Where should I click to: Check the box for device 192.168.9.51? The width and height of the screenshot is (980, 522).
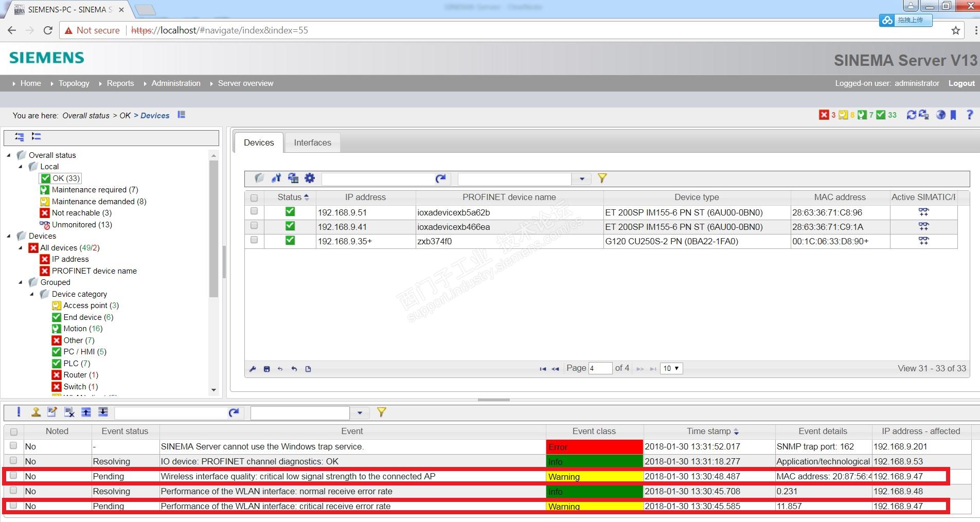pos(254,211)
